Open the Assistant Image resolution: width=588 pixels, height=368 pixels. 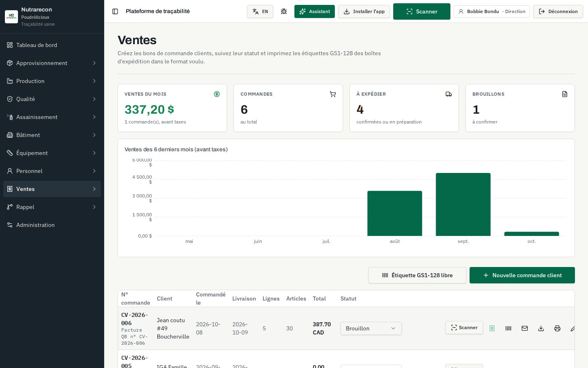(x=314, y=11)
